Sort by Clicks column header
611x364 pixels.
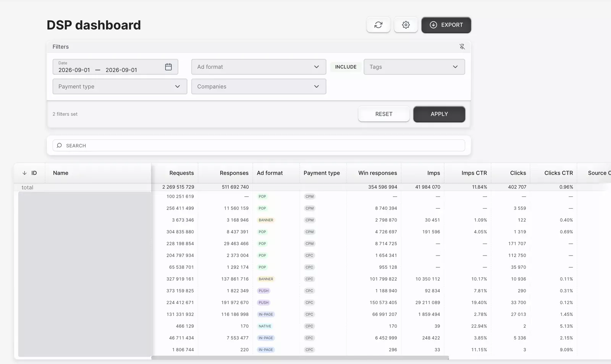point(518,173)
